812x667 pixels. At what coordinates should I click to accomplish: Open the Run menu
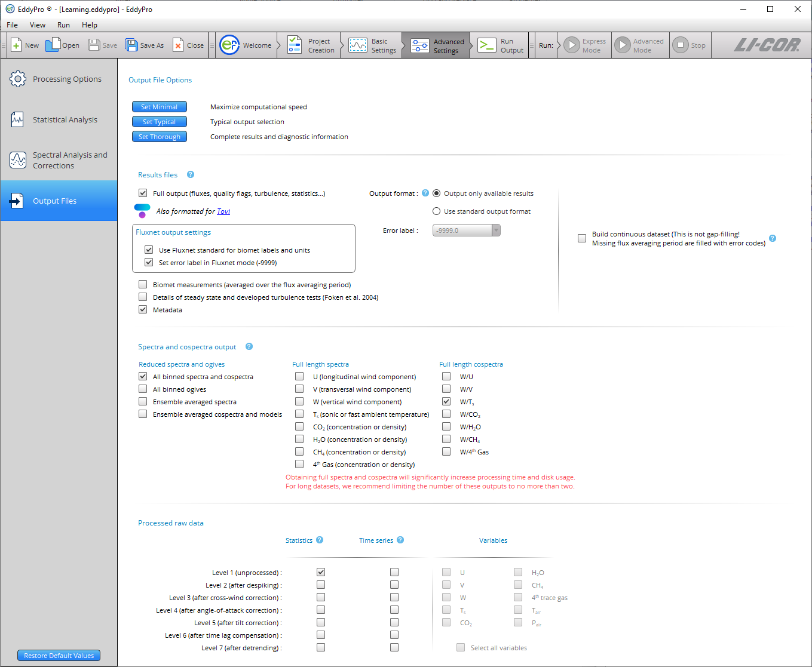point(63,25)
